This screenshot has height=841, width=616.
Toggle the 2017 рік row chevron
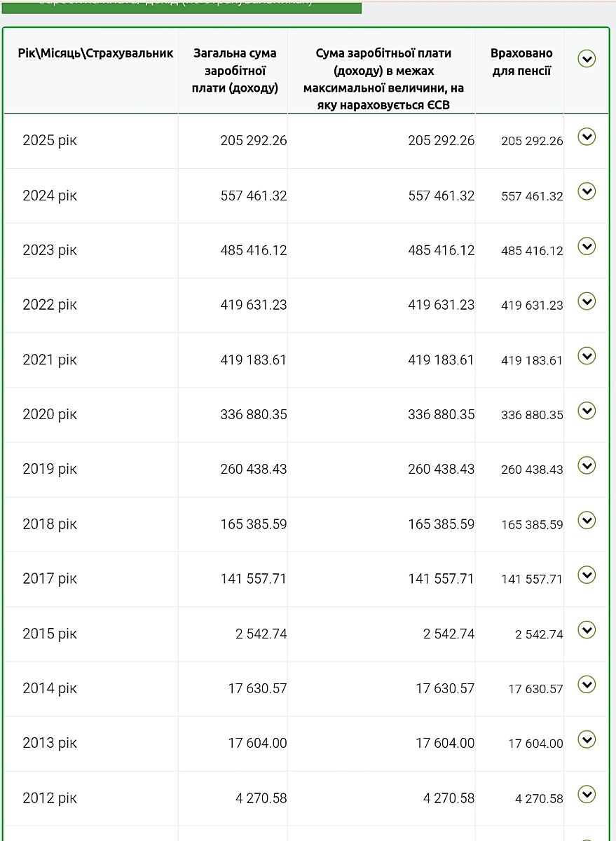587,575
